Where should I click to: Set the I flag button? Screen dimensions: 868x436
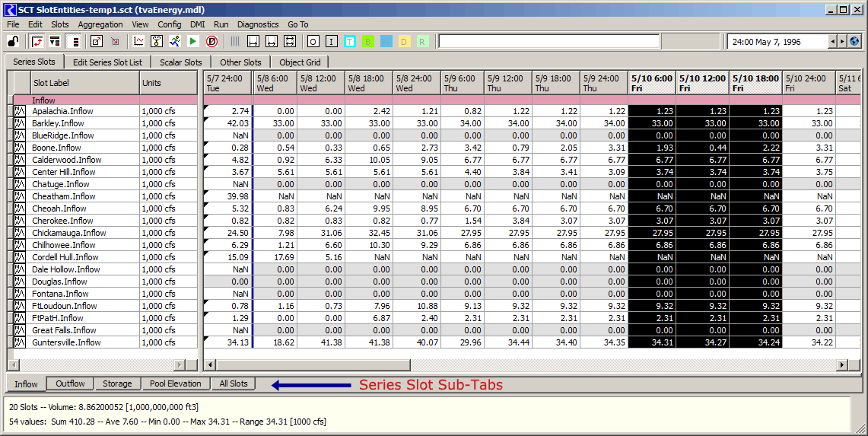coord(332,42)
